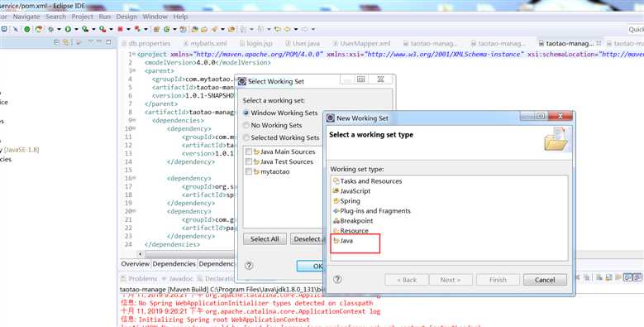The image size is (644, 327).
Task: Check the mytaotao working set checkbox
Action: [249, 171]
